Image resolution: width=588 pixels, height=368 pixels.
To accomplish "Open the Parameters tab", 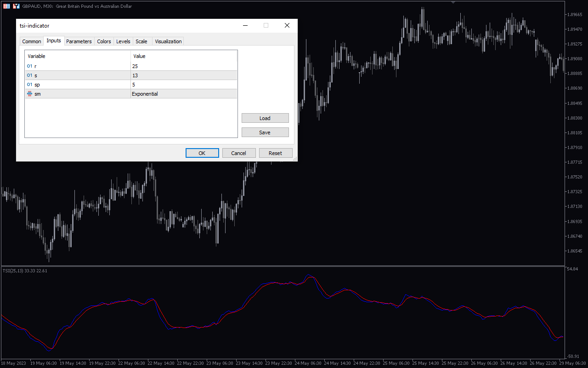I will (x=79, y=41).
